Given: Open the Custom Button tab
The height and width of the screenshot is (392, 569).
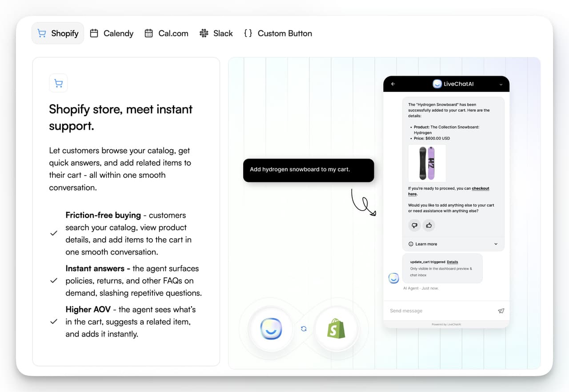Looking at the screenshot, I should click(278, 33).
